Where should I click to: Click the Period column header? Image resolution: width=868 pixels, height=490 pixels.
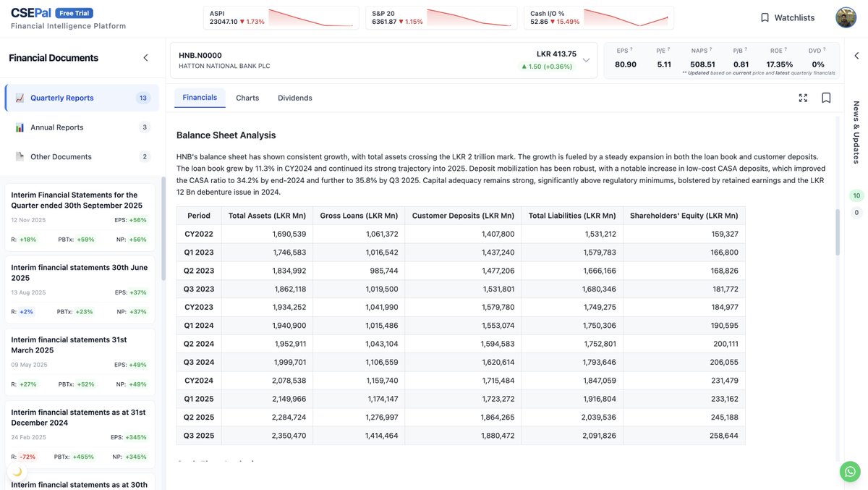click(199, 216)
